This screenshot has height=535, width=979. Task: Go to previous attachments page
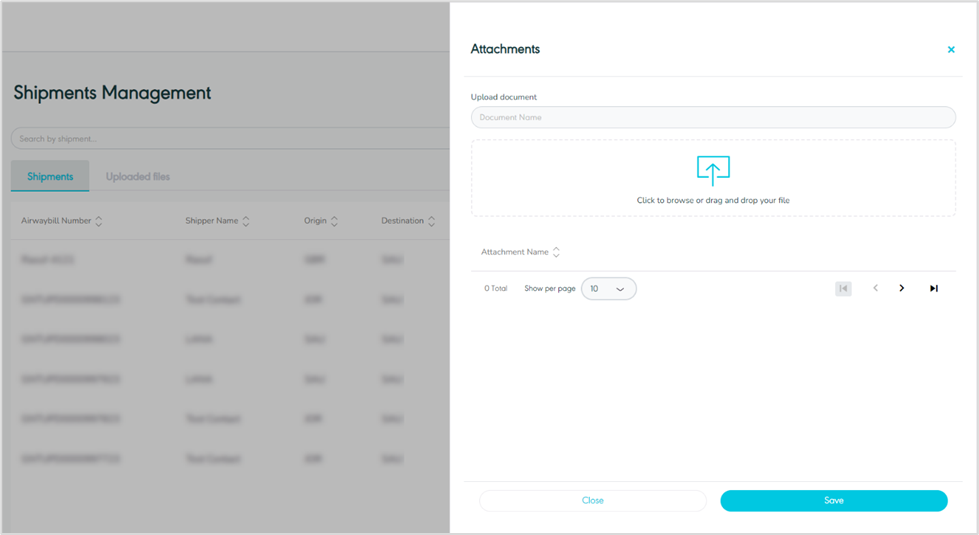pyautogui.click(x=875, y=289)
